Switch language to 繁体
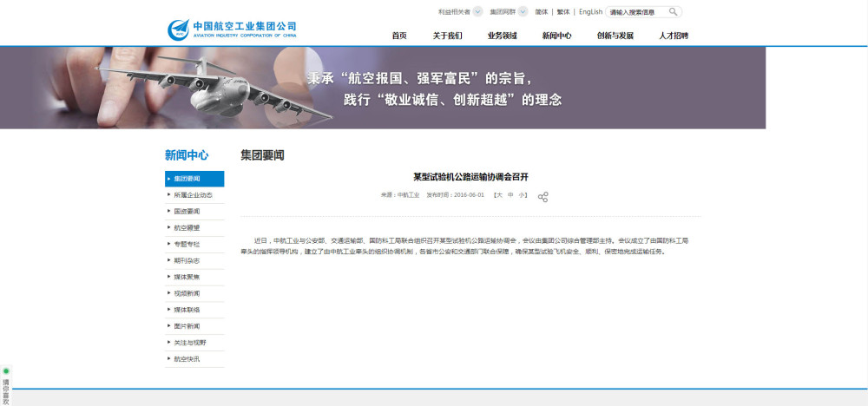 pos(563,11)
